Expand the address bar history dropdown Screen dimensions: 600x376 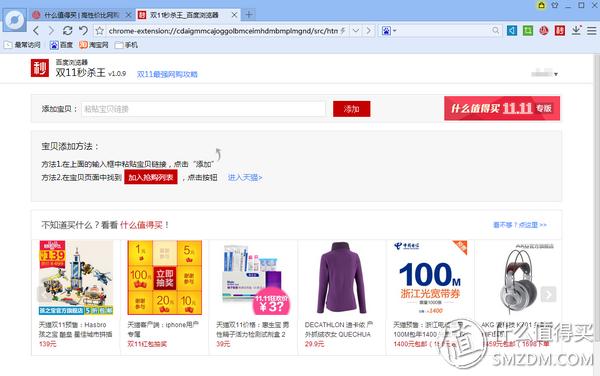click(x=356, y=31)
